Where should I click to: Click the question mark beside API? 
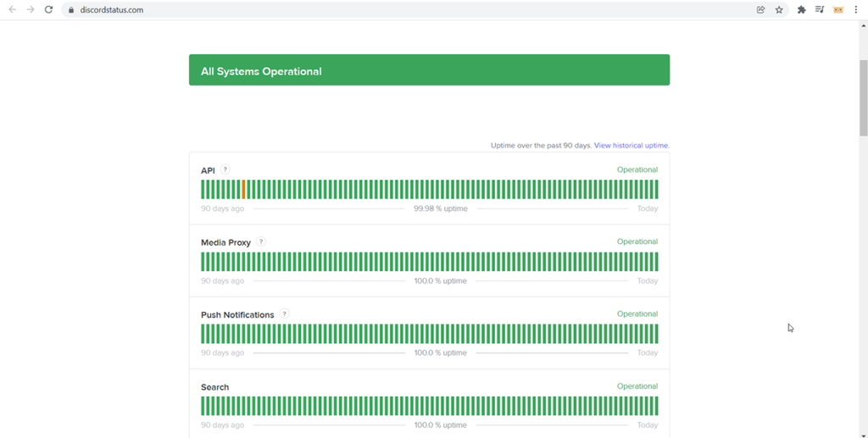(225, 169)
